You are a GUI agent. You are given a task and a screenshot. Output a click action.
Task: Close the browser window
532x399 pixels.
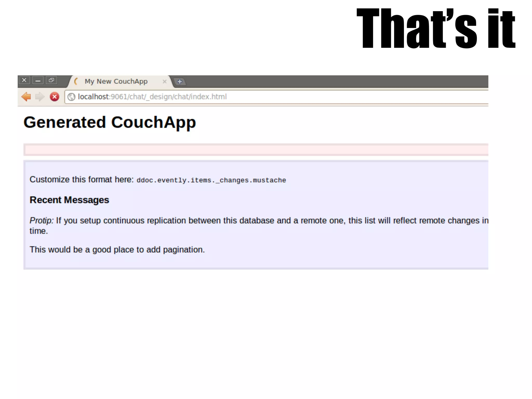coord(24,80)
